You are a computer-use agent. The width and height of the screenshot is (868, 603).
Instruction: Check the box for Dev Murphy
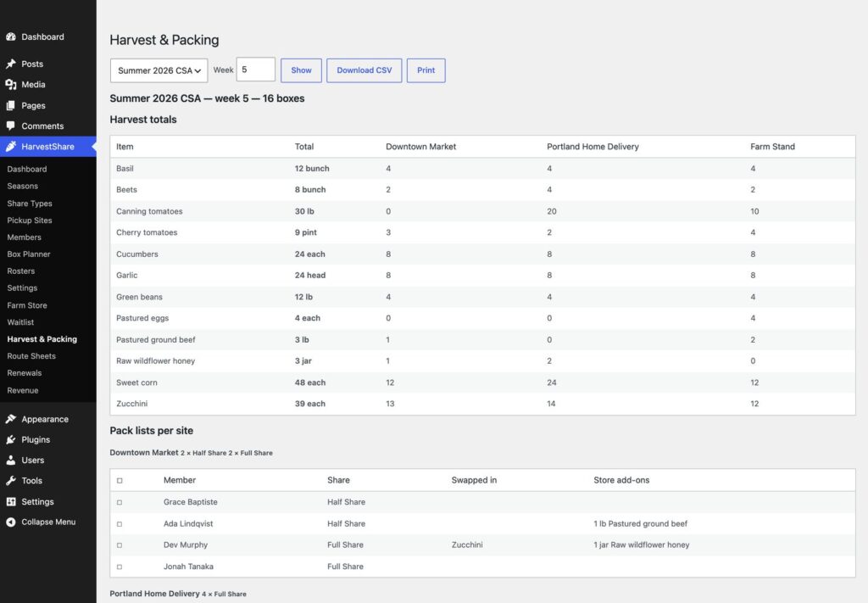click(120, 545)
